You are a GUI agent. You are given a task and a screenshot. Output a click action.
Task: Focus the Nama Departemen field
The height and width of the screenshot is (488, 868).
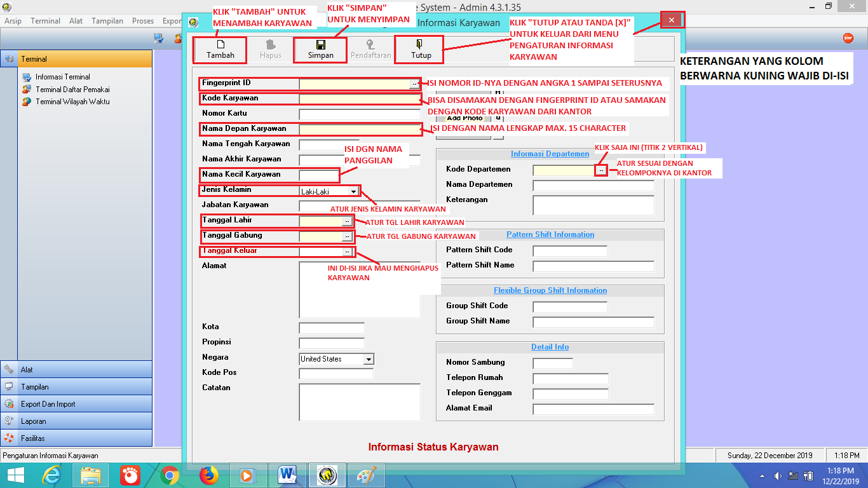tap(593, 186)
